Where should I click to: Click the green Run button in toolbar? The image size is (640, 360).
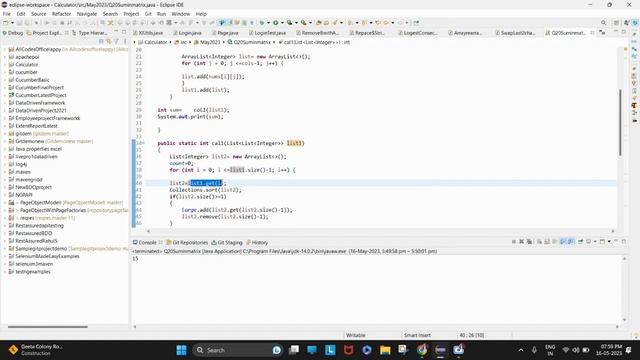[276, 23]
